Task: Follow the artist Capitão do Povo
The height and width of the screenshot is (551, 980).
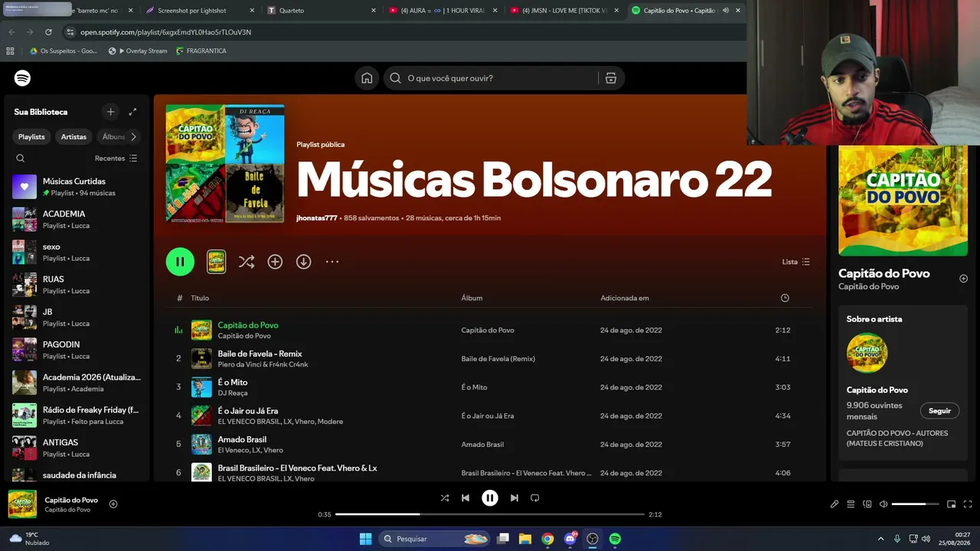Action: [x=939, y=411]
